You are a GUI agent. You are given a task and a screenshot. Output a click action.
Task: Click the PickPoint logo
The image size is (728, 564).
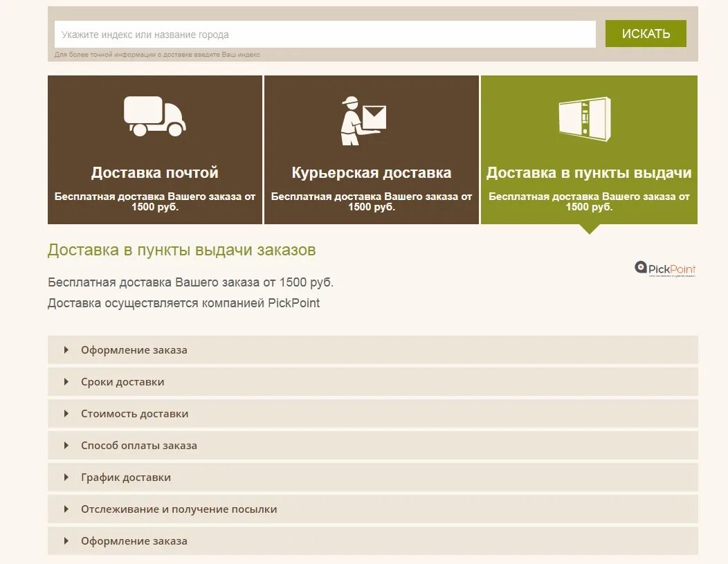tap(665, 269)
